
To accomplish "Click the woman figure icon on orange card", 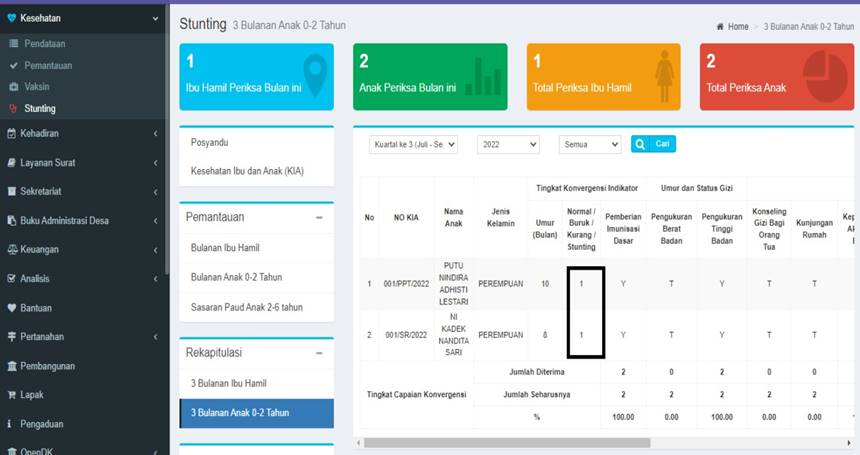I will [662, 75].
